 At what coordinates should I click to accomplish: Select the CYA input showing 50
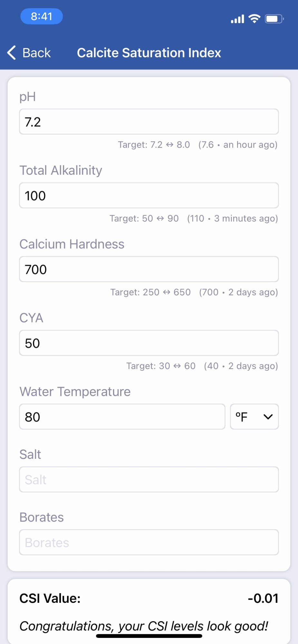coord(149,343)
